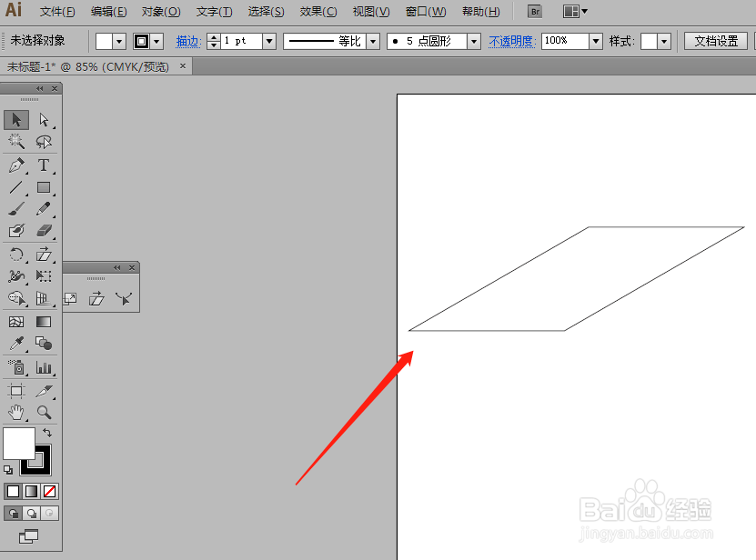Viewport: 756px width, 560px height.
Task: Select Shear tool in floating tearoff panel
Action: click(97, 299)
